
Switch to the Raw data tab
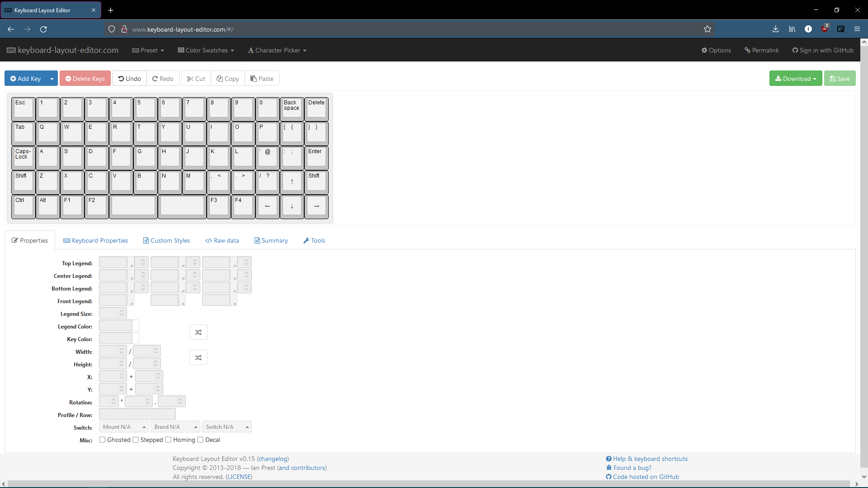222,241
